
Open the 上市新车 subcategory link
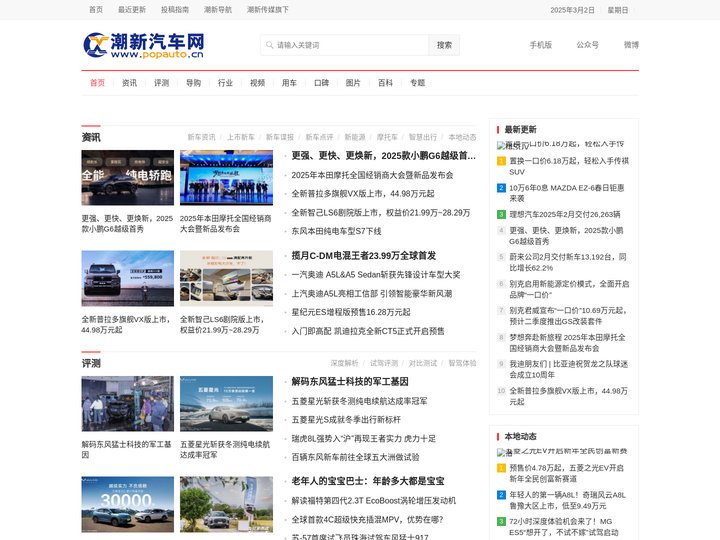point(241,137)
